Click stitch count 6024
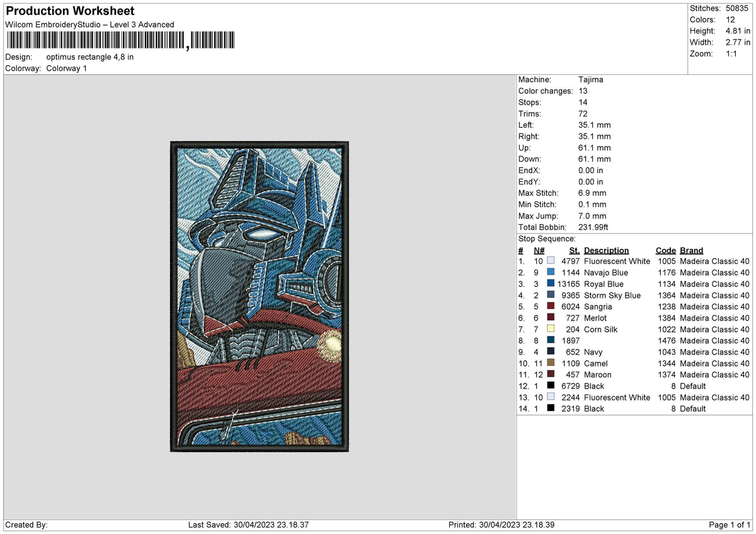756x534 pixels. pos(570,307)
